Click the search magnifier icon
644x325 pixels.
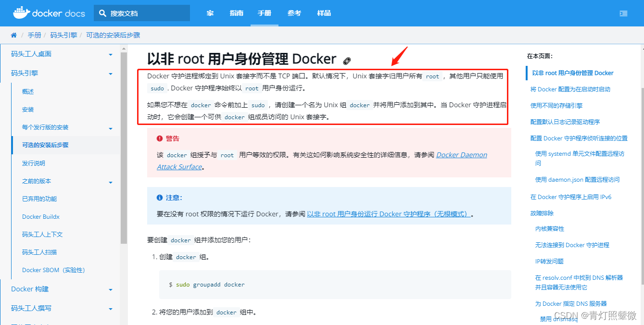(x=102, y=13)
